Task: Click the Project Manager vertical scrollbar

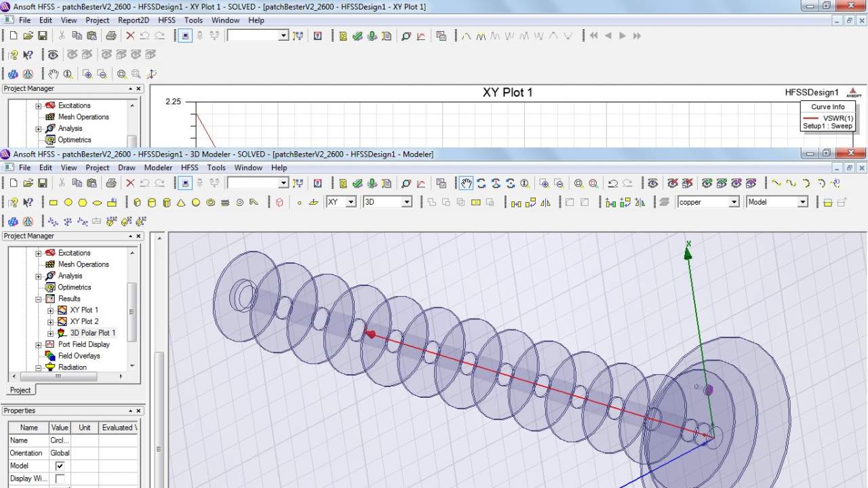Action: click(x=132, y=311)
